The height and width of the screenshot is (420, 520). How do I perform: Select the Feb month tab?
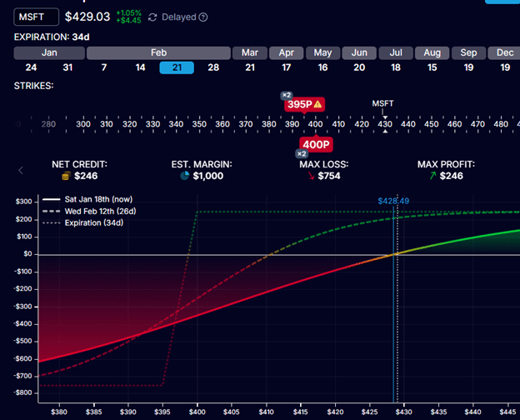pos(158,53)
